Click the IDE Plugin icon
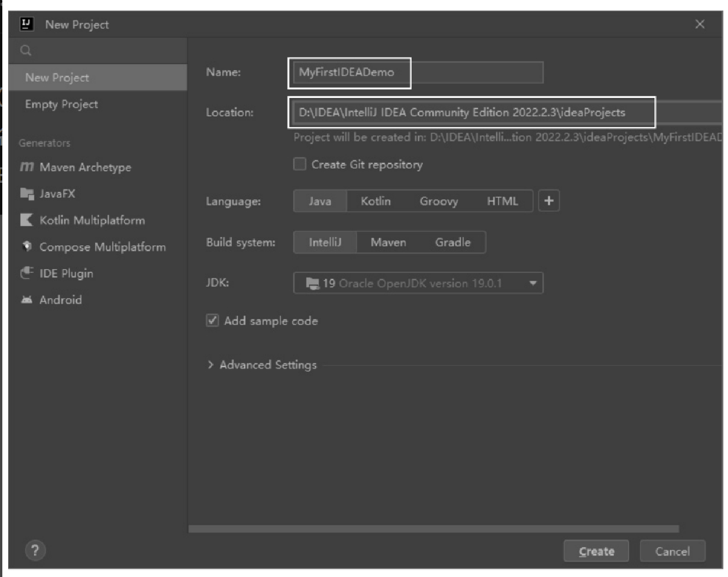Screen dimensions: 728x577 coord(27,273)
